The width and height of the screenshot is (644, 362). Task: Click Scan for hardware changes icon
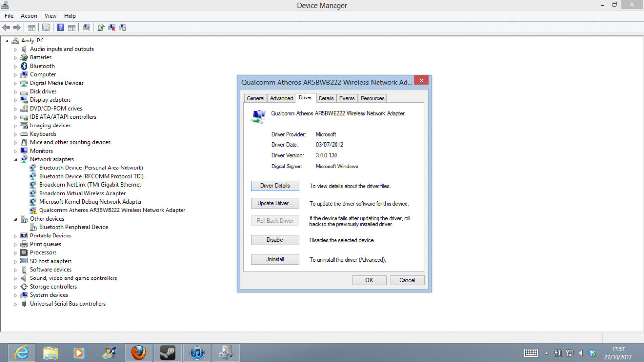pos(86,28)
